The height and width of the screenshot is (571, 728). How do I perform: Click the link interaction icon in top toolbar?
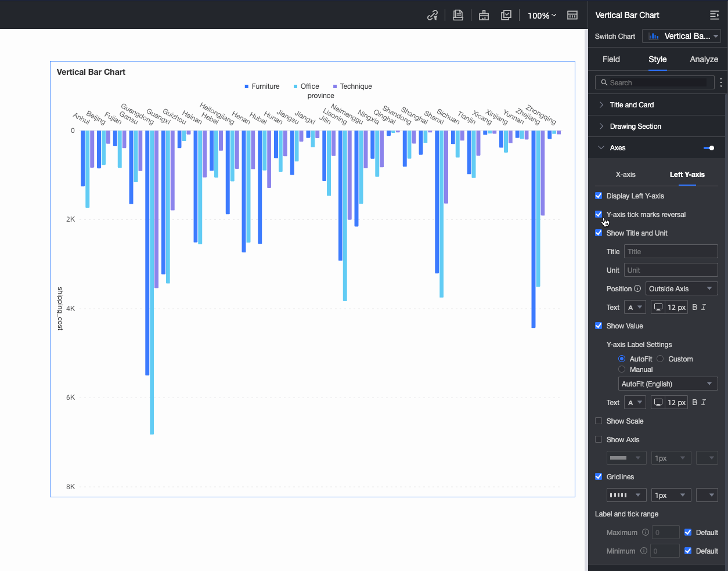click(x=433, y=16)
